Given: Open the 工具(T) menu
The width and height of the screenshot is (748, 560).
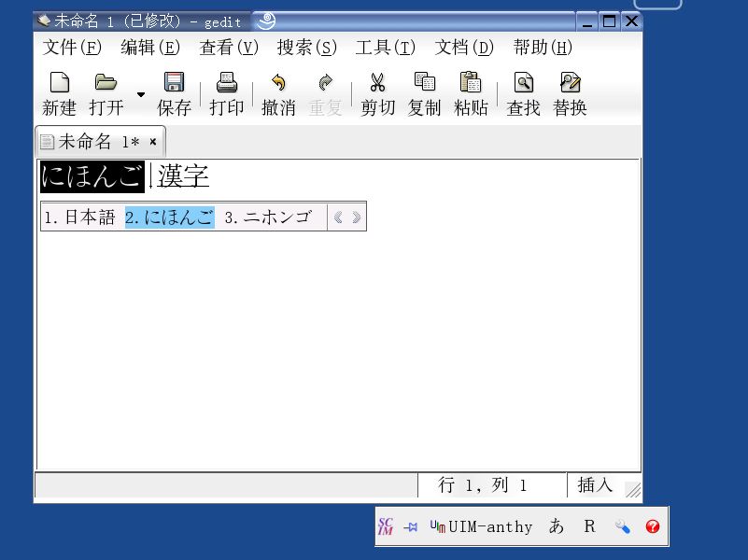Looking at the screenshot, I should point(385,48).
